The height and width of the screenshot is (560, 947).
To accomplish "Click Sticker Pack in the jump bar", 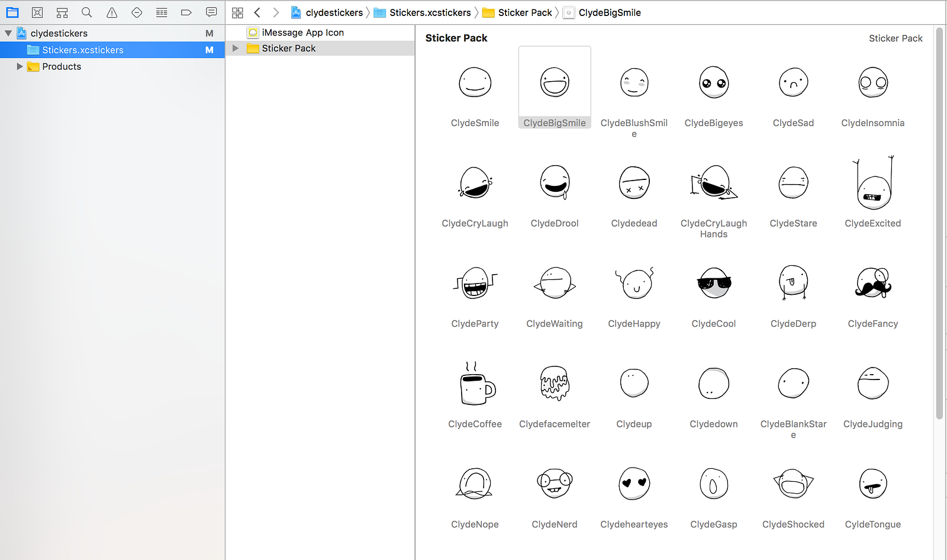I will click(x=517, y=12).
